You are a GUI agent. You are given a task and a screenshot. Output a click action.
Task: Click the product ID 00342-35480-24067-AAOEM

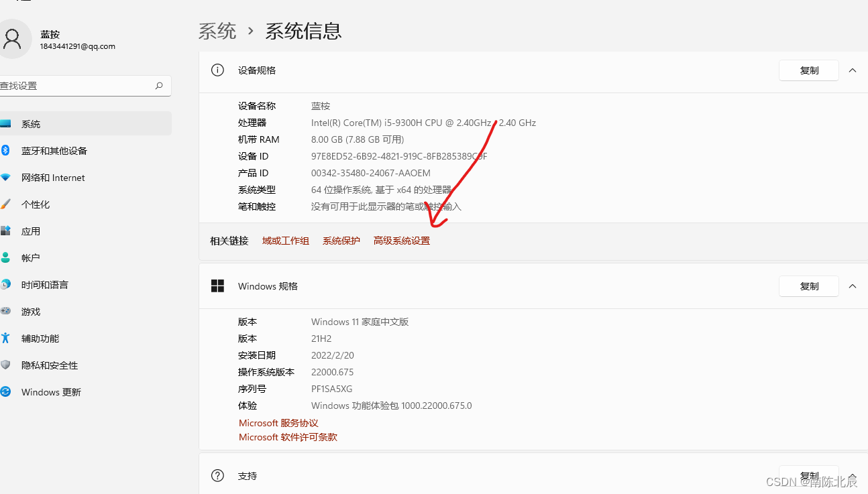tap(371, 173)
